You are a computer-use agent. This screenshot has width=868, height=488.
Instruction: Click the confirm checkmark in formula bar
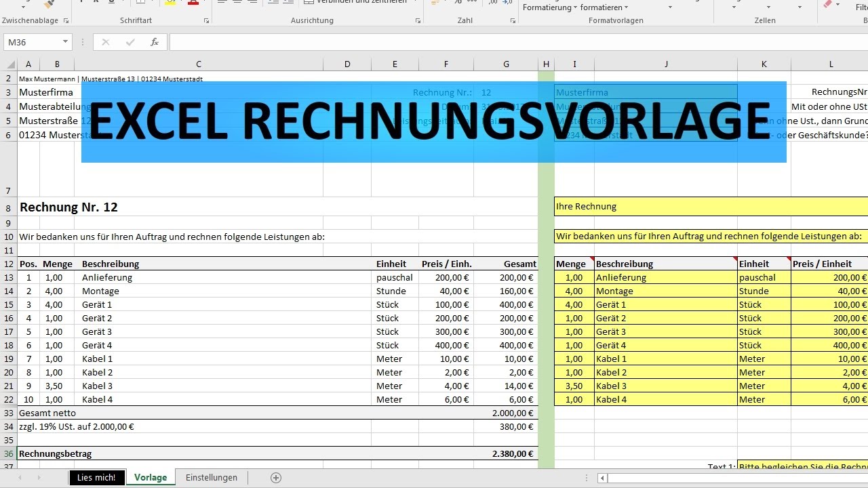[130, 42]
